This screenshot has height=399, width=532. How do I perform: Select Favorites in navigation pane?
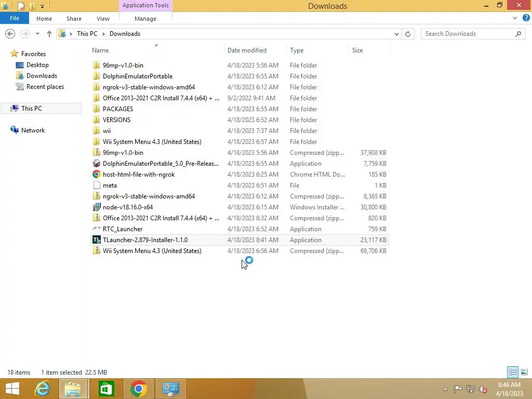click(x=33, y=54)
